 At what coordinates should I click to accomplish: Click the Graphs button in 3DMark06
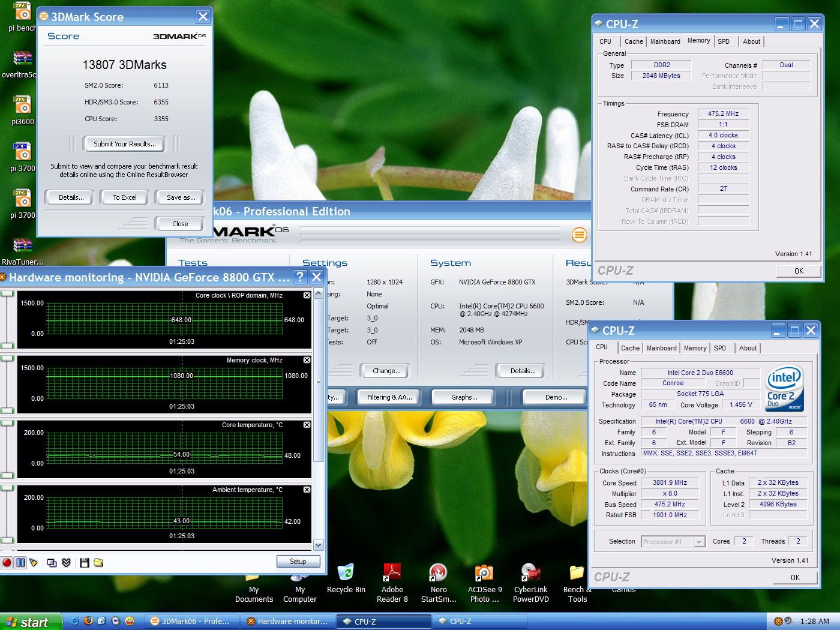tap(464, 397)
